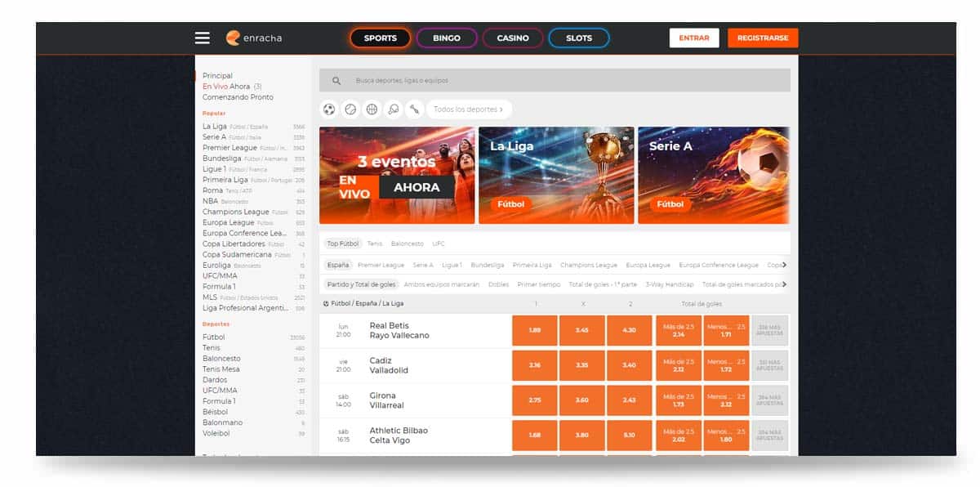Screen dimensions: 980x487
Task: Open the BINGO section
Action: [x=447, y=38]
